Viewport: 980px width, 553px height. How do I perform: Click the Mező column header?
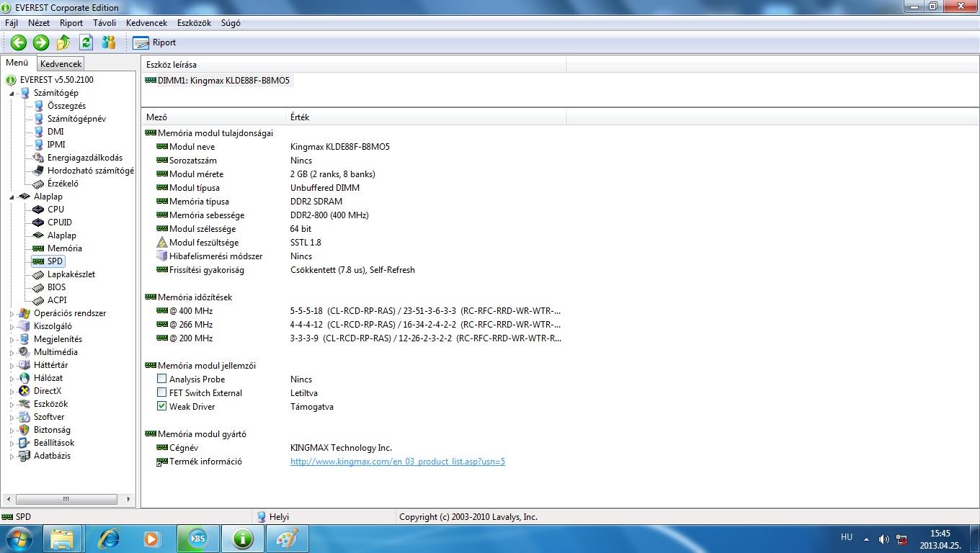pos(213,117)
